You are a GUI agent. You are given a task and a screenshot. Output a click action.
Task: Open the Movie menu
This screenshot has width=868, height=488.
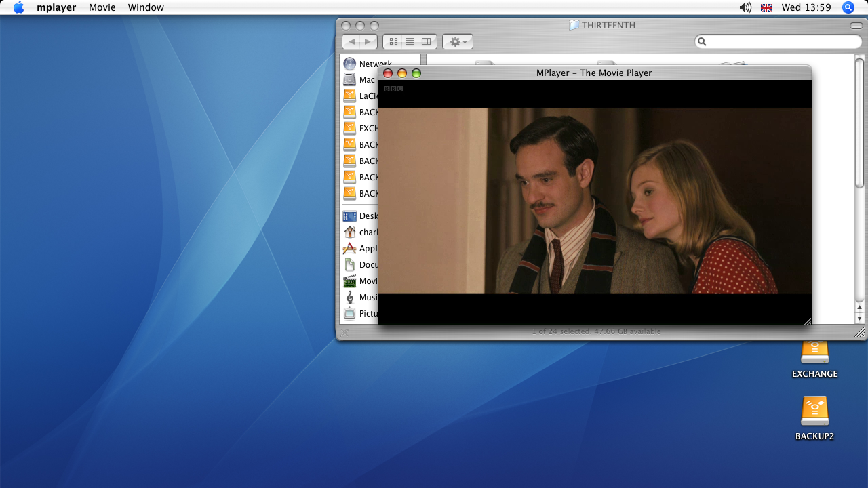point(102,7)
